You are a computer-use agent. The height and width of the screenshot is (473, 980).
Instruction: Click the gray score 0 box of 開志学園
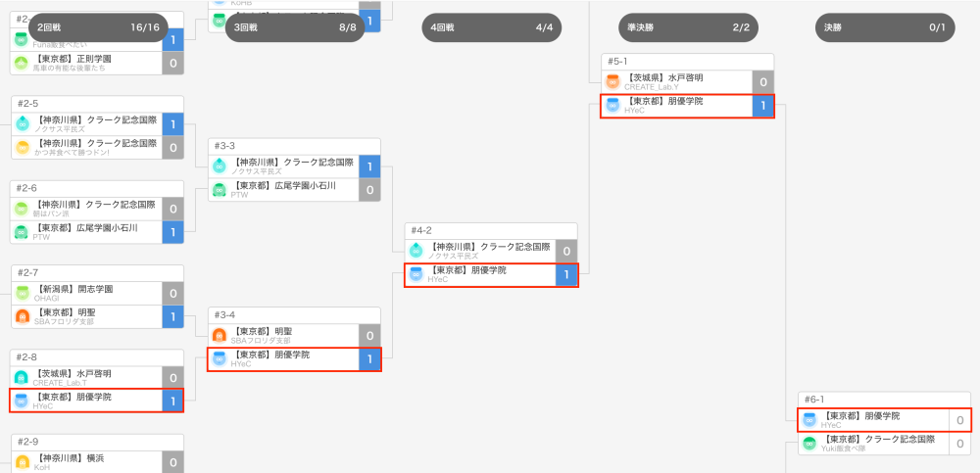point(173,293)
